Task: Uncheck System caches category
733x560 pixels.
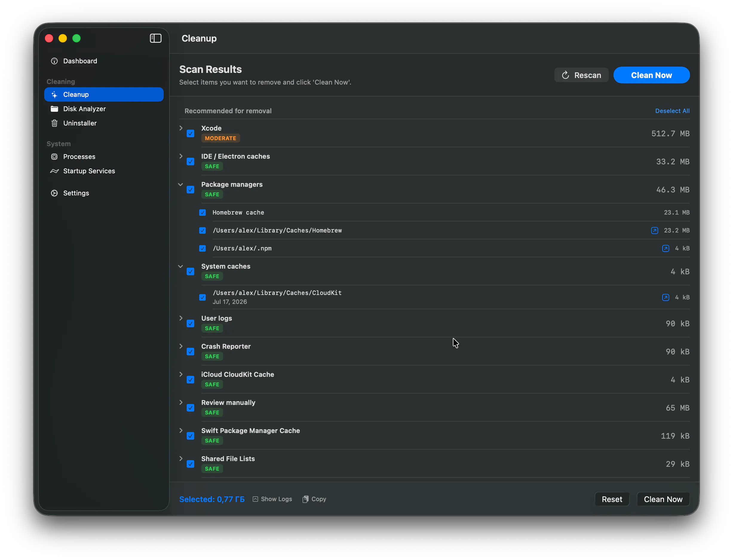Action: (x=190, y=272)
